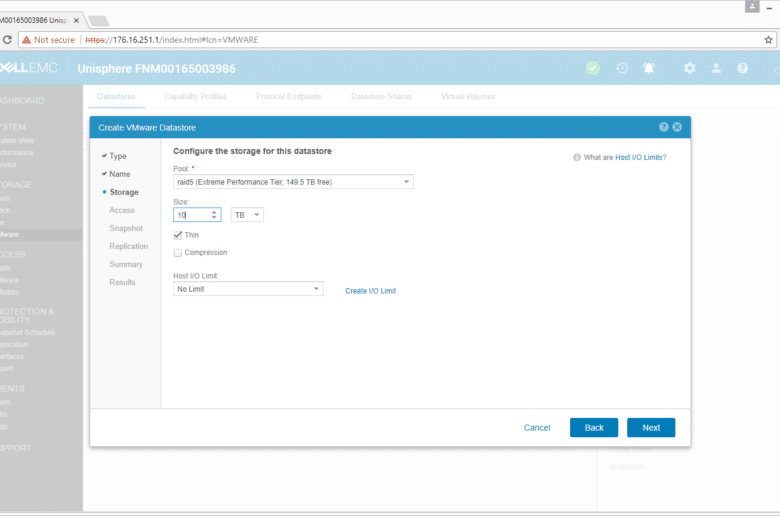Open the TB size unit dropdown
This screenshot has width=780, height=516.
(x=247, y=215)
